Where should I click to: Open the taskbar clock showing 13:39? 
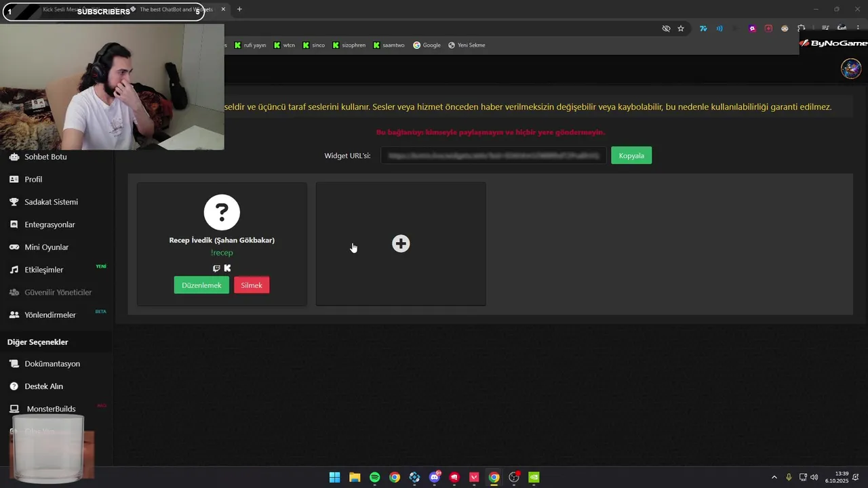pos(837,477)
